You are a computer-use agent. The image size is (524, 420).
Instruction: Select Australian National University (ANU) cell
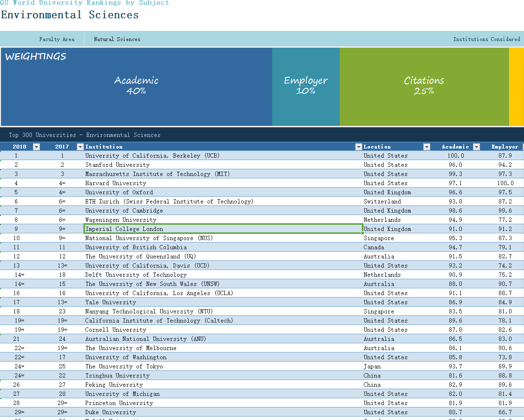pos(223,339)
